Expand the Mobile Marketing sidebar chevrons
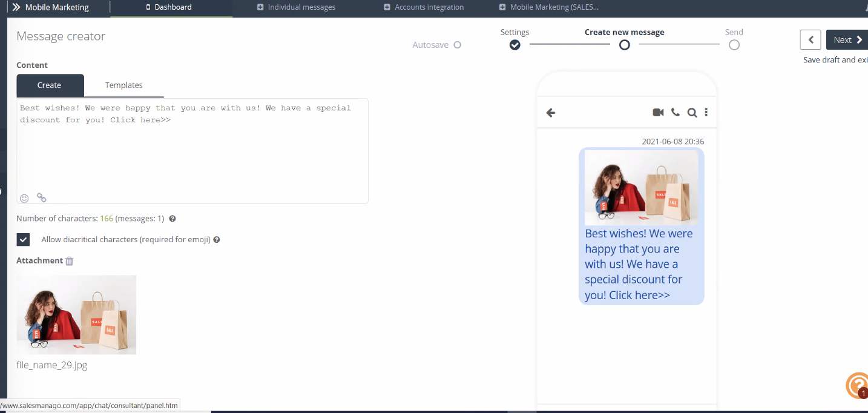 coord(16,7)
